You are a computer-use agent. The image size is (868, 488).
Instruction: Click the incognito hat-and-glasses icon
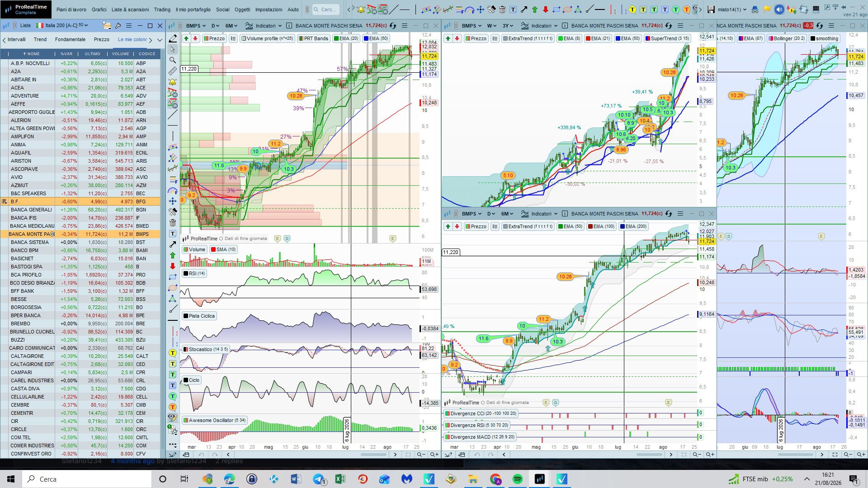[755, 9]
